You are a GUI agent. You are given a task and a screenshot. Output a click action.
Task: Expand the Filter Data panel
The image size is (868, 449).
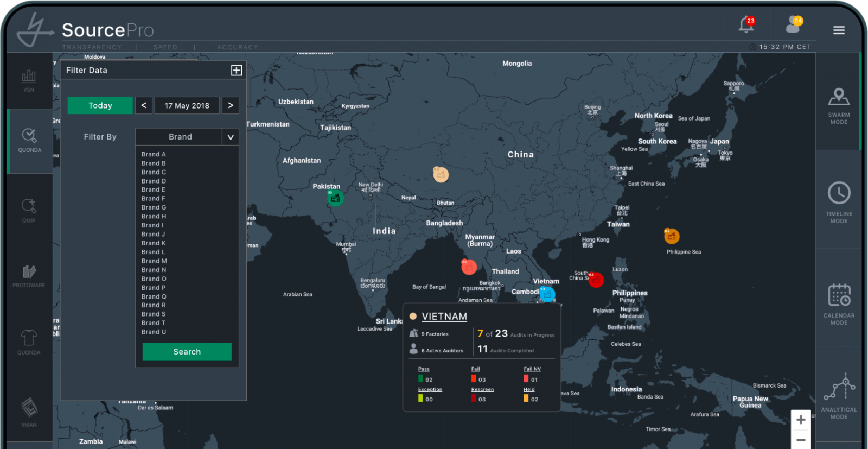point(237,71)
